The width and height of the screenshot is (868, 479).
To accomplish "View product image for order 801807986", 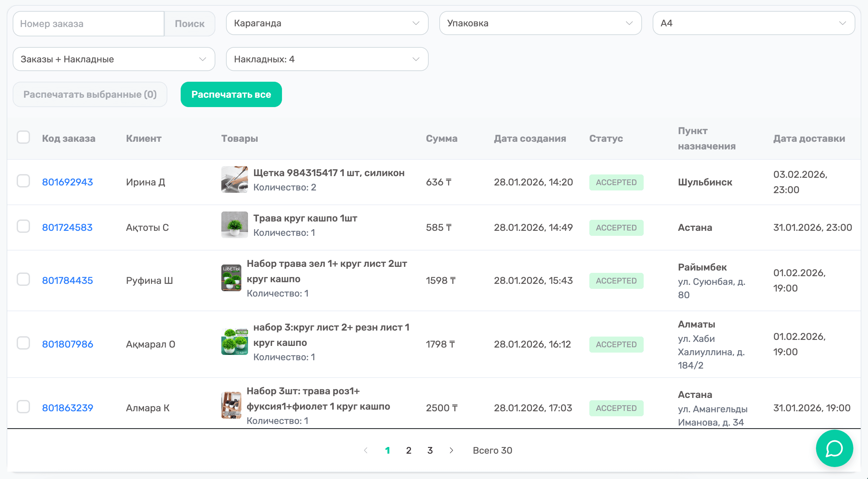I will [234, 342].
